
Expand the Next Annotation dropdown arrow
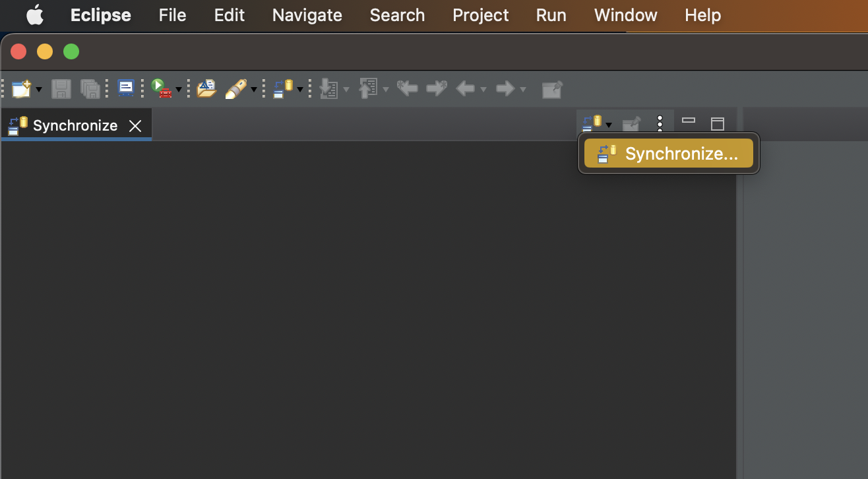[x=346, y=89]
